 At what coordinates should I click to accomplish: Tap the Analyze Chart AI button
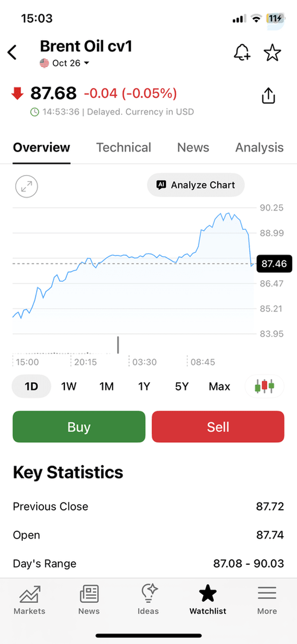point(196,185)
